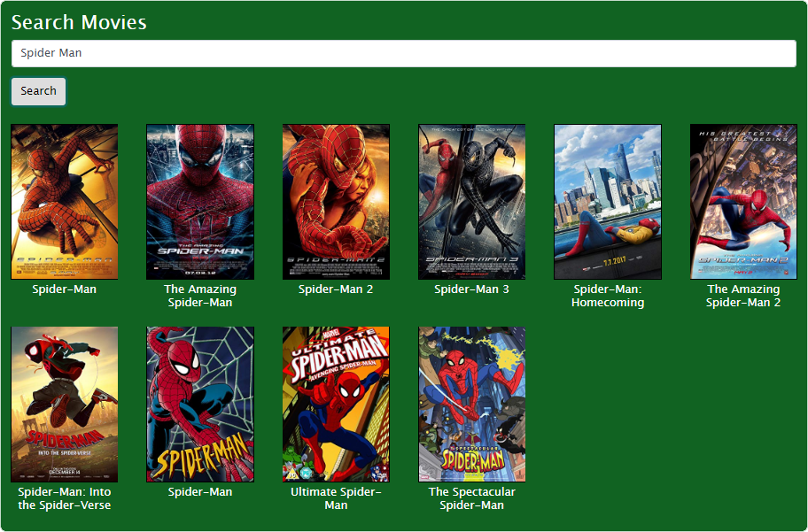This screenshot has height=532, width=808.
Task: Open The Amazing Spider-Man 2 poster
Action: 743,202
